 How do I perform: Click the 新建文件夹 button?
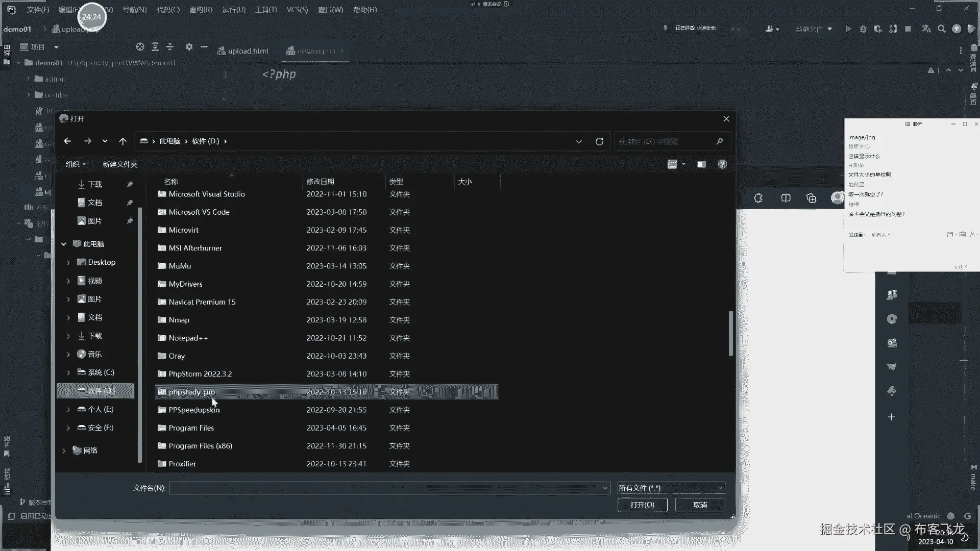120,164
